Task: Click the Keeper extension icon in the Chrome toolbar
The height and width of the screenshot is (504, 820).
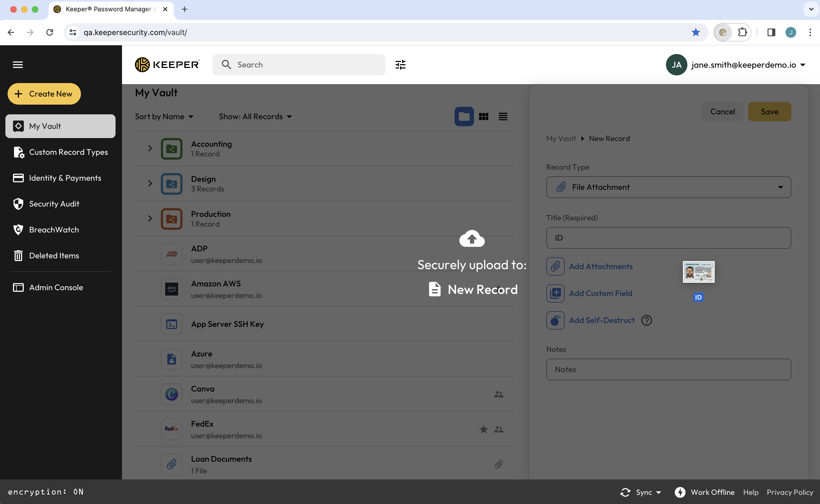Action: pos(723,32)
